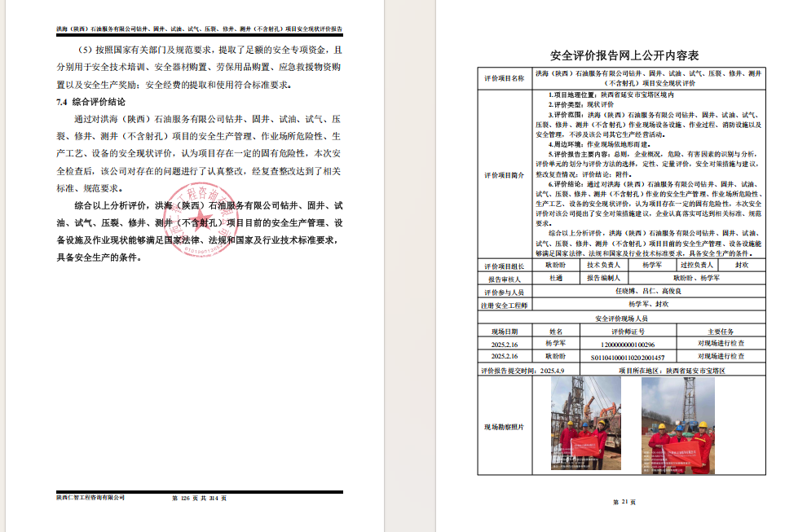
Task: Click the '项目所在地区：陕西省延安市宝塔区' cell
Action: (x=671, y=370)
